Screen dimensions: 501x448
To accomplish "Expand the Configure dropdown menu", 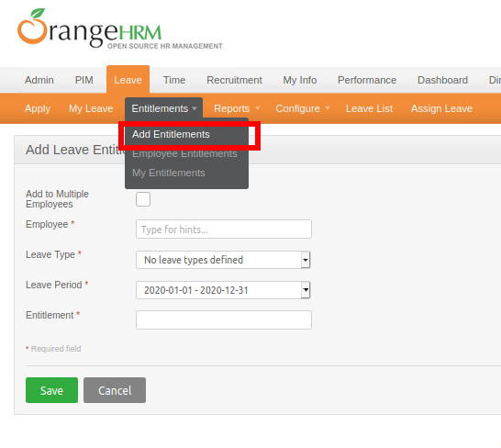I will pyautogui.click(x=302, y=108).
